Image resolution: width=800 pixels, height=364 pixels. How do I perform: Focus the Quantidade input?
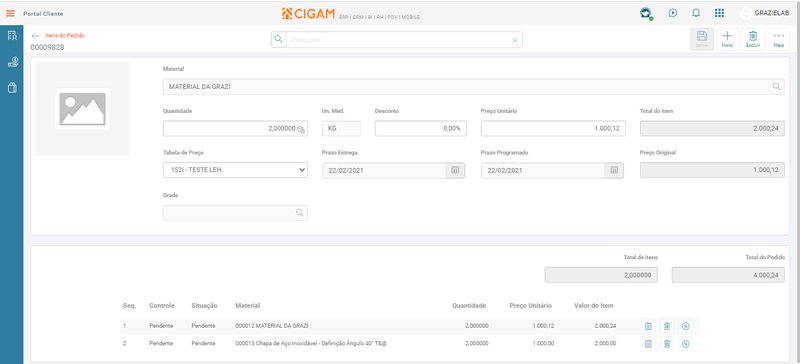235,129
